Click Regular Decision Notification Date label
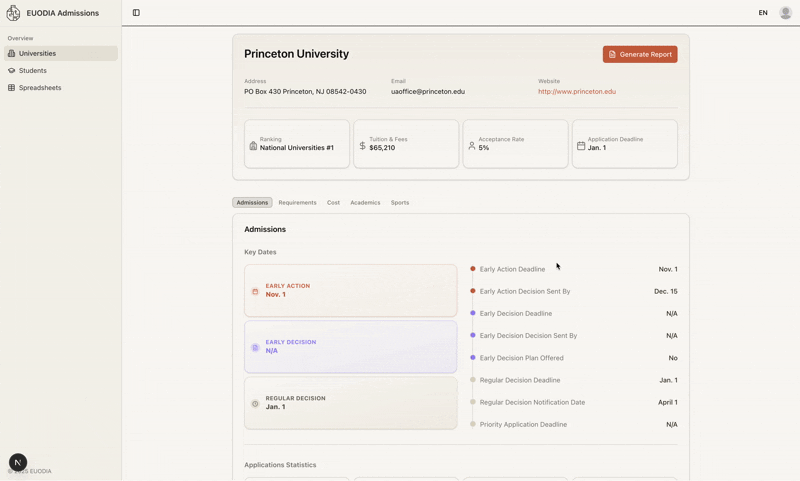Viewport: 800px width, 481px height. [532, 402]
